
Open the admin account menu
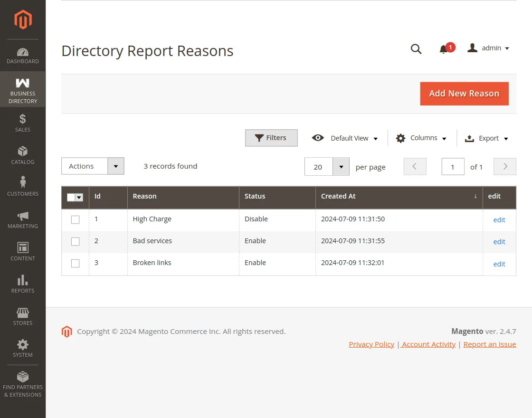[x=488, y=48]
